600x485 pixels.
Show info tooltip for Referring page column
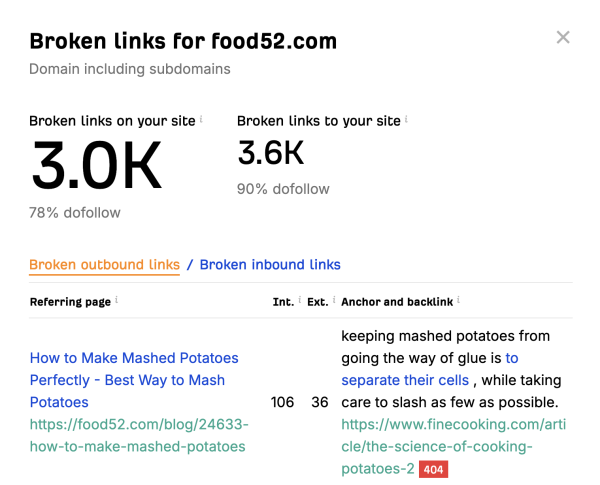[117, 299]
